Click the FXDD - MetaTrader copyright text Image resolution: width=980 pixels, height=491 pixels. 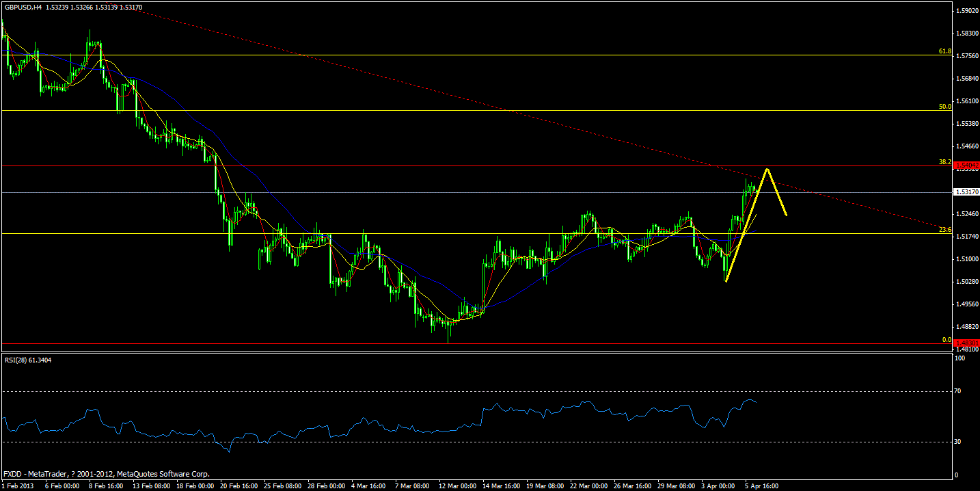pyautogui.click(x=107, y=474)
